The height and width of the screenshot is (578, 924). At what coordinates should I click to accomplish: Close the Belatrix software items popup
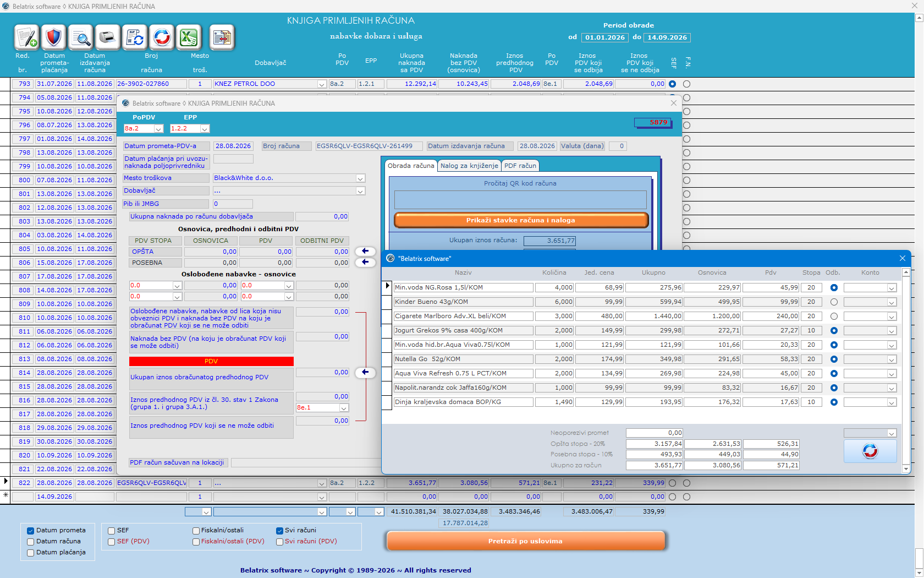coord(902,258)
